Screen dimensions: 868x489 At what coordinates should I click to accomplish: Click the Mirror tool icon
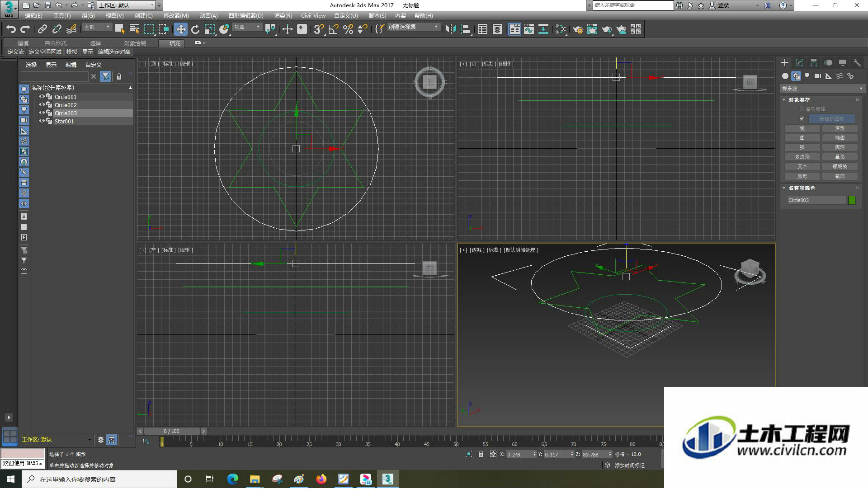click(451, 29)
